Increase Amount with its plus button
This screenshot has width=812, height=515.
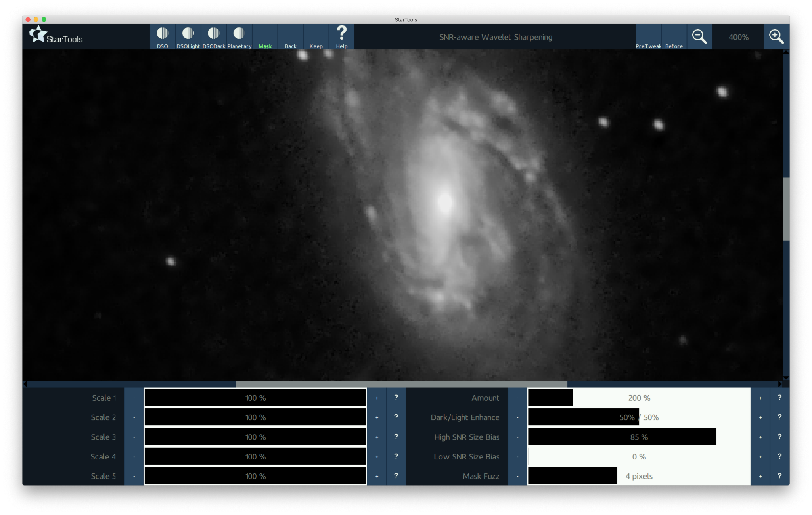[x=760, y=398]
